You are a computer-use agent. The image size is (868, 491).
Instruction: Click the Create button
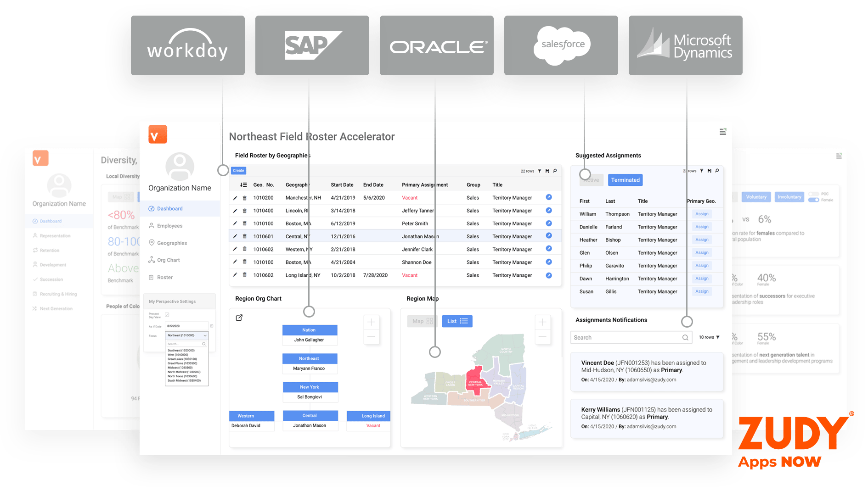[x=239, y=171]
